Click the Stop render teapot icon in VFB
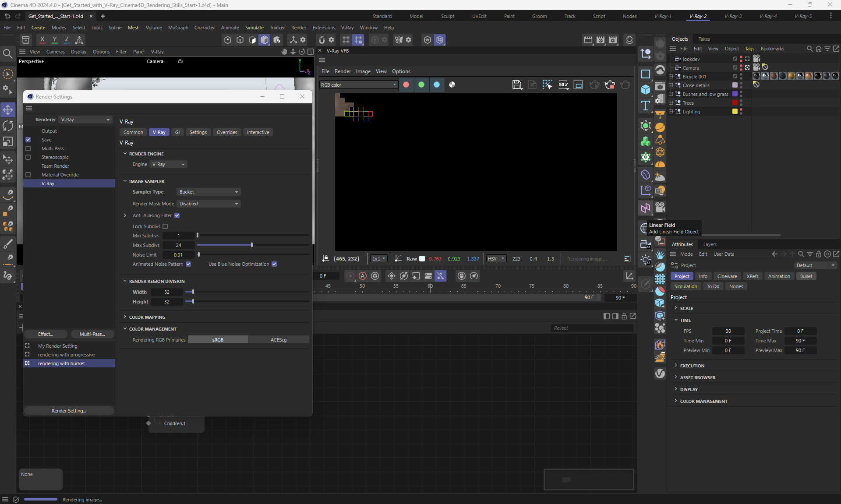Image resolution: width=841 pixels, height=504 pixels. point(609,85)
